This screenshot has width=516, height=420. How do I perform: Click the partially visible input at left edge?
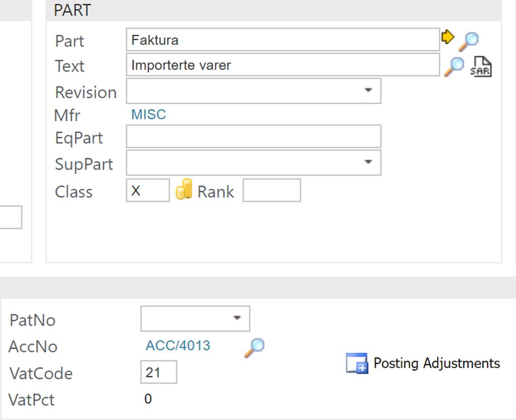(11, 217)
